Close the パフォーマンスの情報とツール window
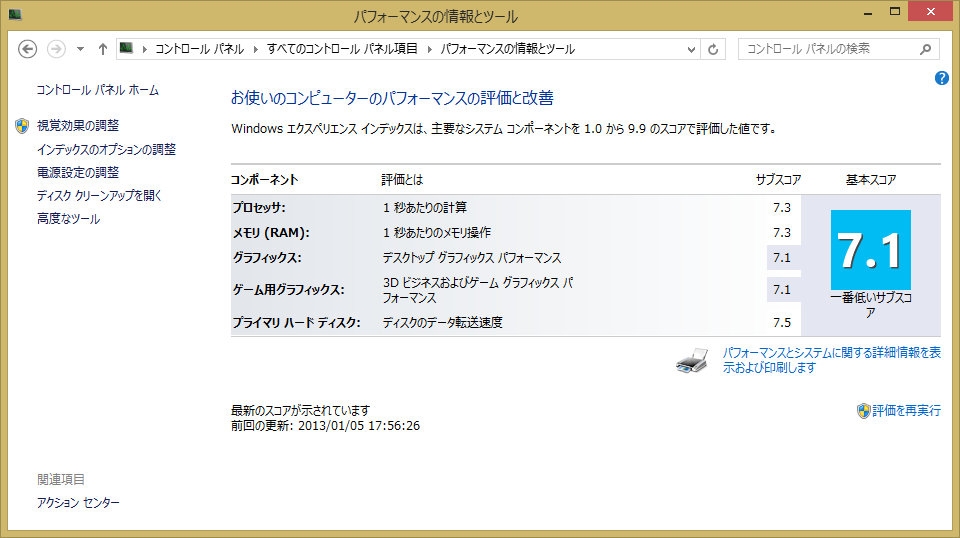 tap(931, 12)
